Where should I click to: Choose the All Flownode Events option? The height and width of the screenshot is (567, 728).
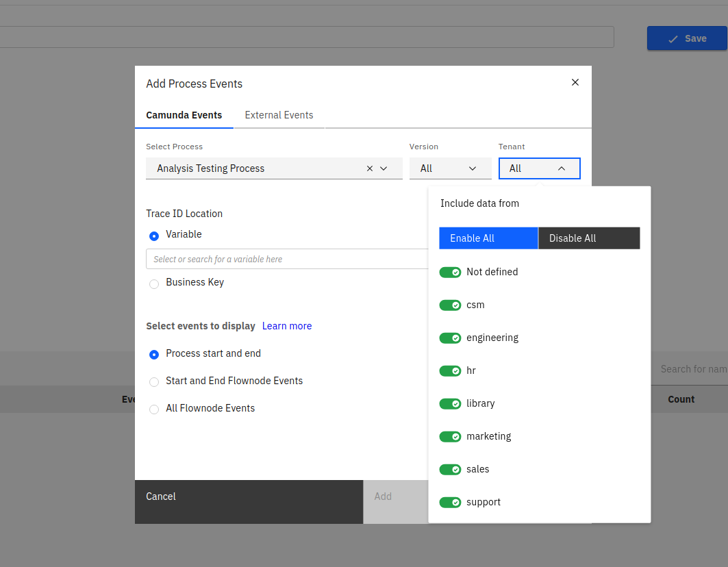point(154,409)
